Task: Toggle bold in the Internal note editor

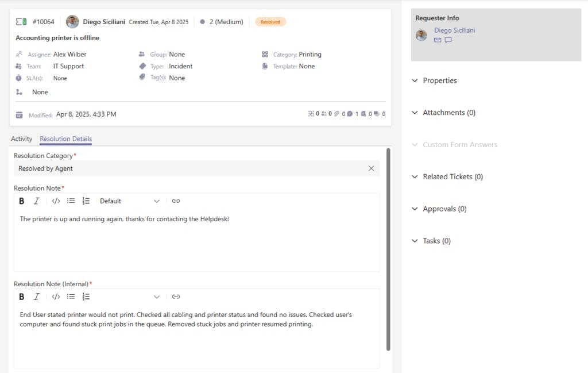Action: click(x=22, y=297)
